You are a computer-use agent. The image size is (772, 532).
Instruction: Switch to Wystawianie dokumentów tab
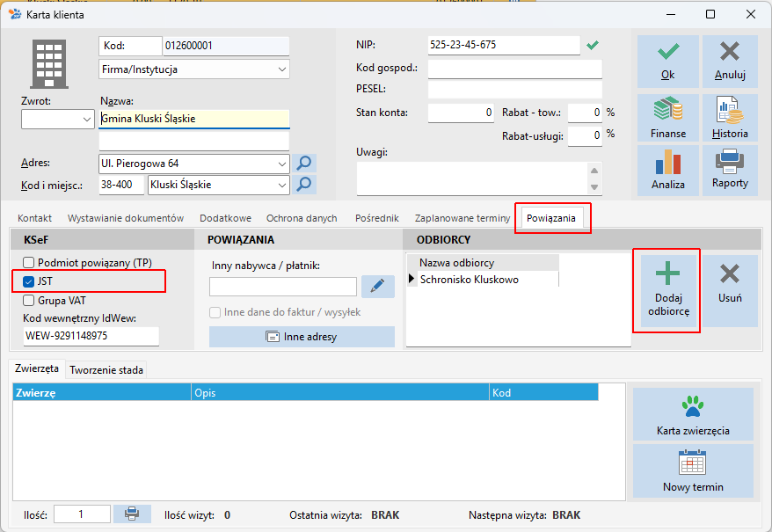[x=126, y=218]
